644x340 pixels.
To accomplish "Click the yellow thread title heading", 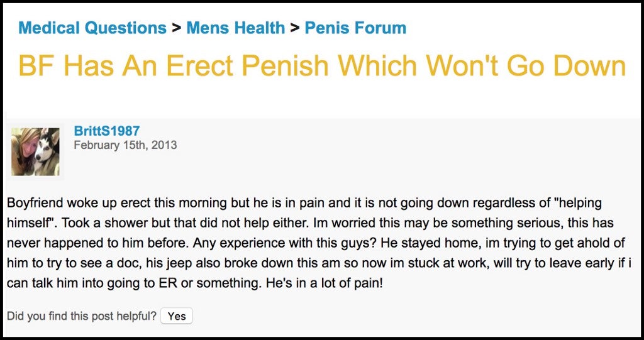I will pyautogui.click(x=322, y=66).
